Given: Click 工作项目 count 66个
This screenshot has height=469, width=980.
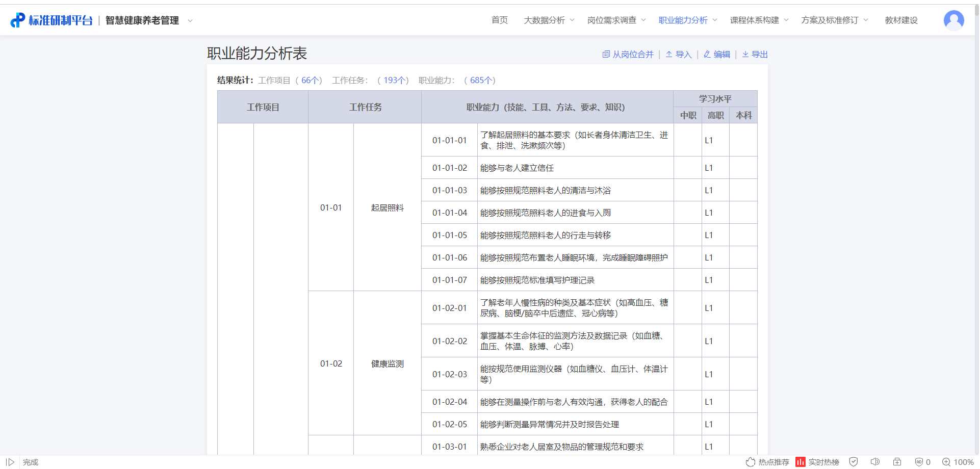Looking at the screenshot, I should [x=309, y=80].
